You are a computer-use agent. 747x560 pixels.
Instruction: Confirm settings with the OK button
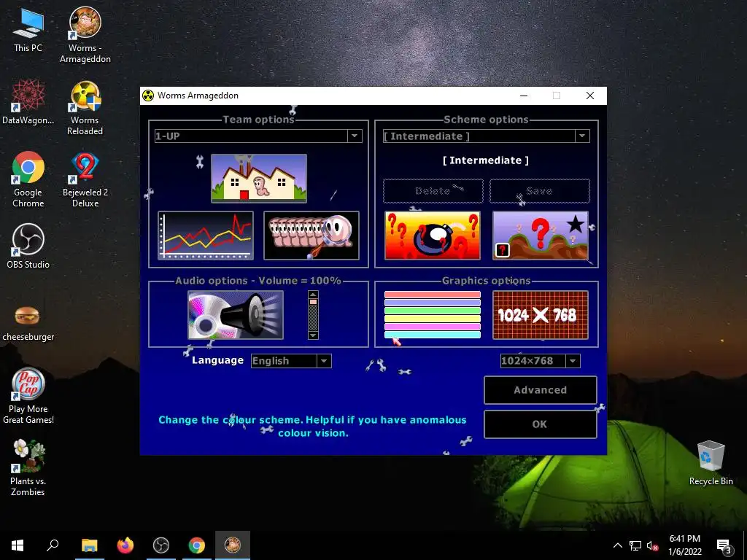(x=541, y=424)
